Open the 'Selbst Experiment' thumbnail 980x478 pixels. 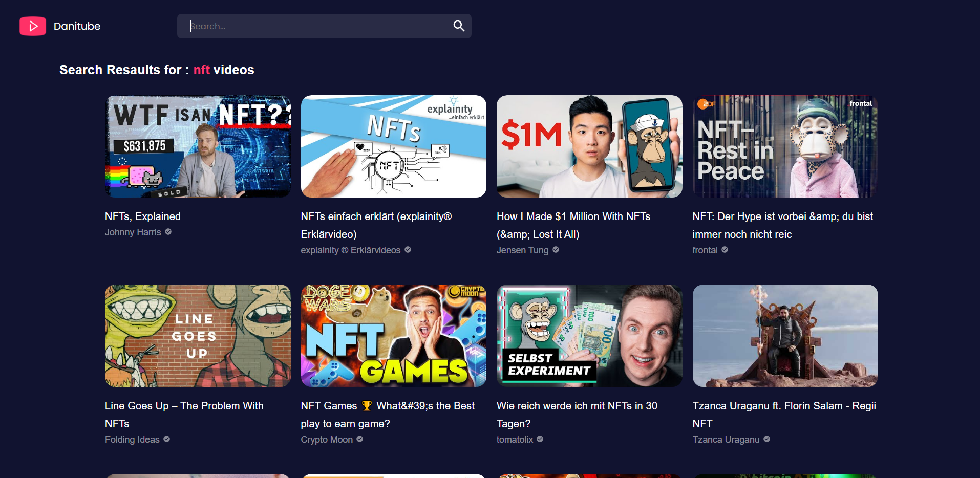(x=589, y=336)
